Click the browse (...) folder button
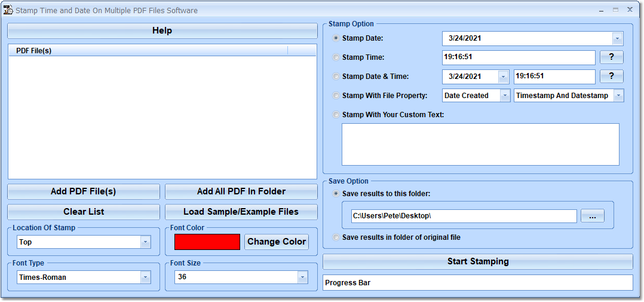The height and width of the screenshot is (302, 644). (x=592, y=216)
